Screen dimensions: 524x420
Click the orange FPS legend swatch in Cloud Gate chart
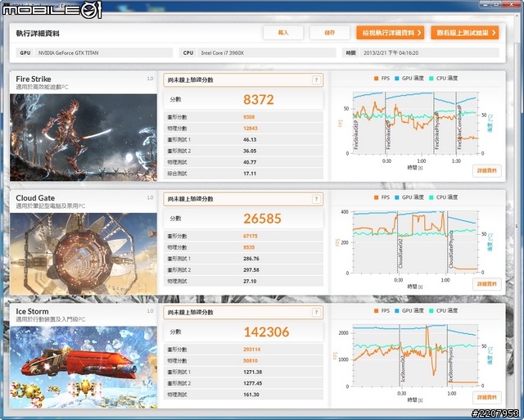377,197
